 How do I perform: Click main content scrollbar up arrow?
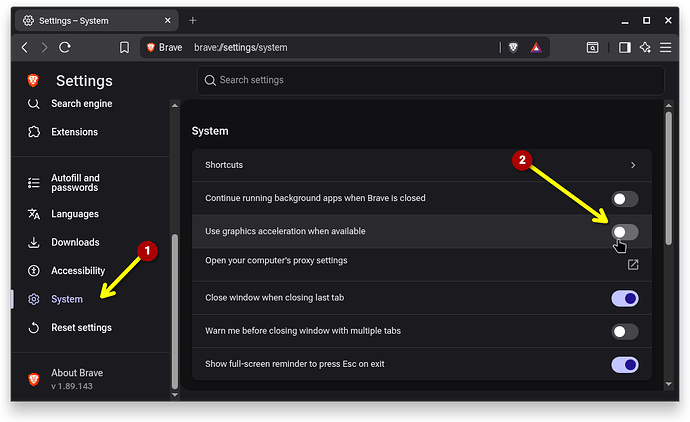668,105
